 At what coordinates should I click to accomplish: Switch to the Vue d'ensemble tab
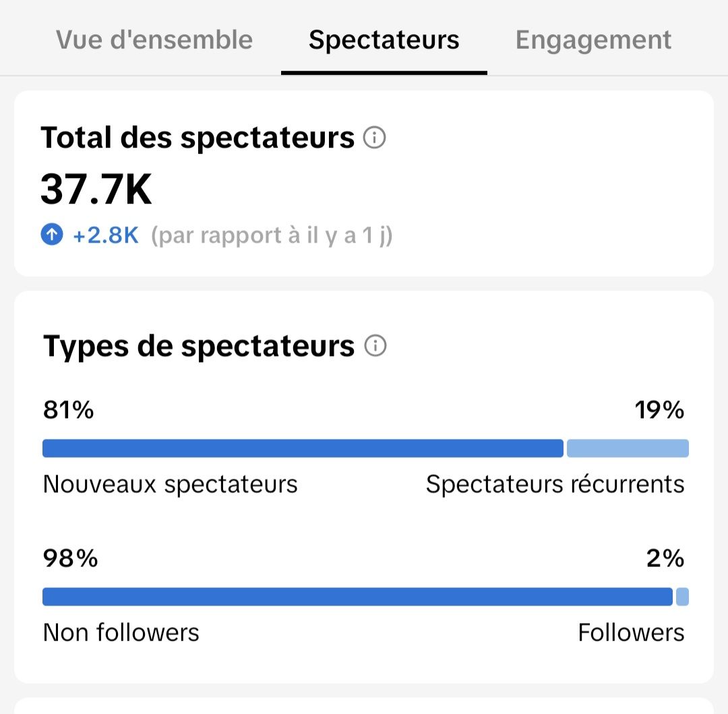point(154,40)
